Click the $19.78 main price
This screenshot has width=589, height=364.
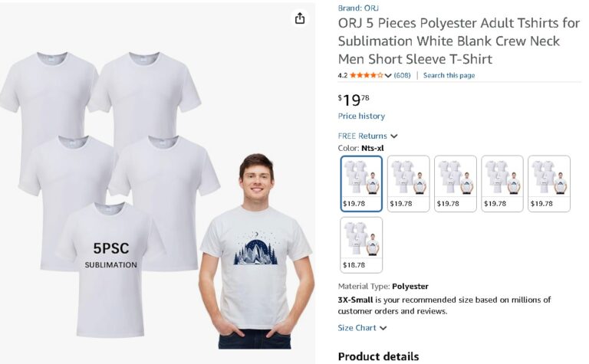coord(354,100)
